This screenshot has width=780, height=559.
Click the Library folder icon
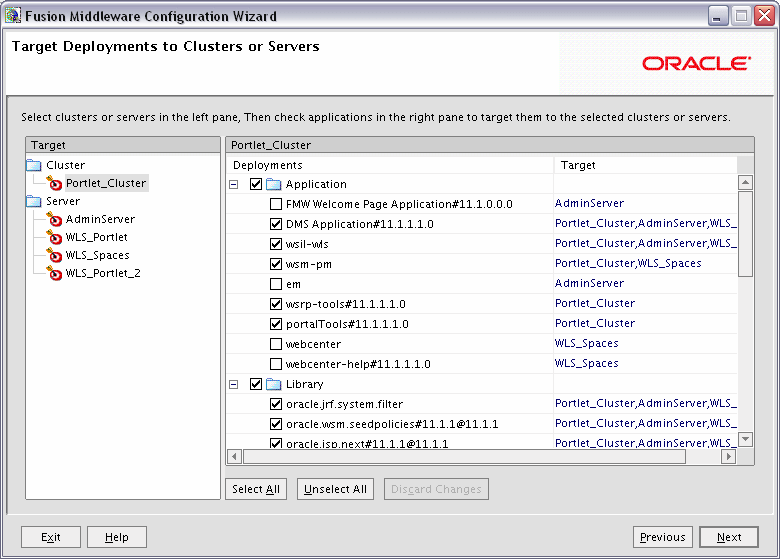coord(274,384)
